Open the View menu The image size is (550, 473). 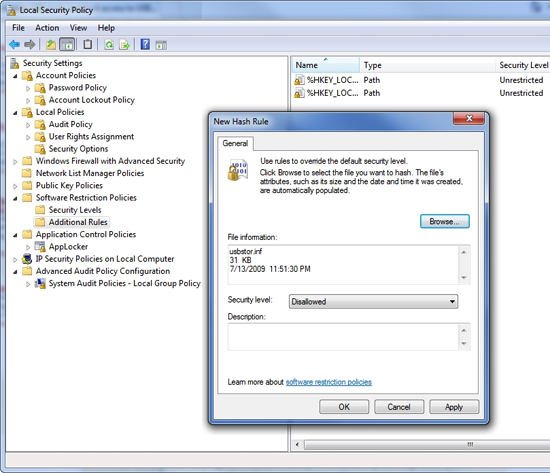click(x=78, y=28)
